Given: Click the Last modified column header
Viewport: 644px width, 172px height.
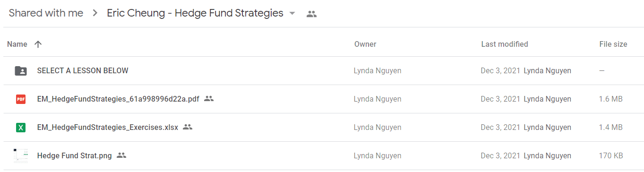Looking at the screenshot, I should 505,44.
